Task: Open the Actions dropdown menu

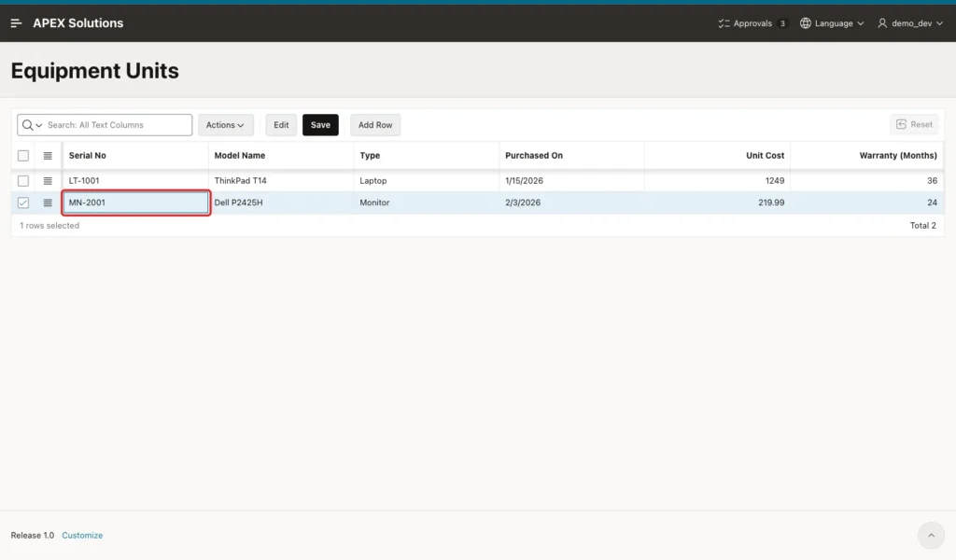Action: tap(226, 125)
